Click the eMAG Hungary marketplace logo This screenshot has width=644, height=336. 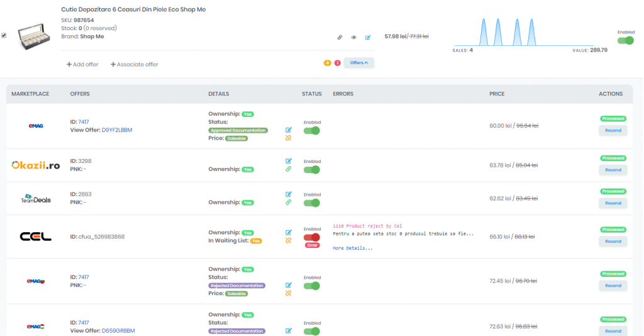[36, 327]
